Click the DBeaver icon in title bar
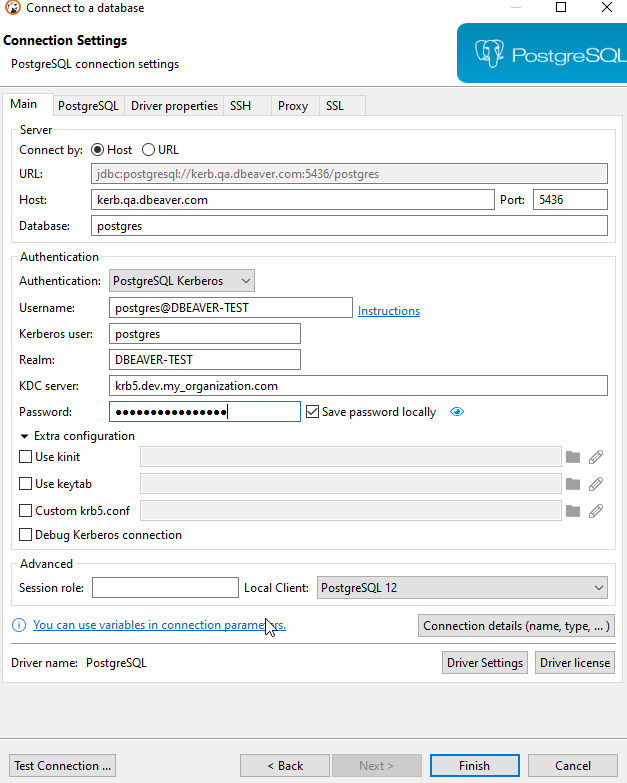Screen dimensions: 627x783 click(12, 7)
